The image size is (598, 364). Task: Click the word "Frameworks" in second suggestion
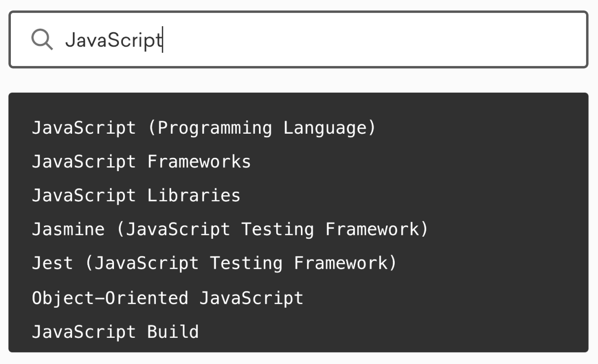(199, 162)
